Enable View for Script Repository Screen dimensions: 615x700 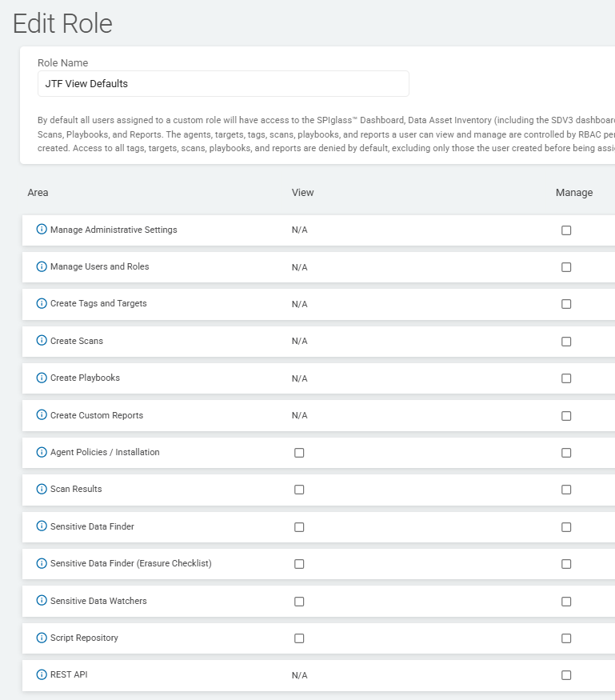point(299,638)
